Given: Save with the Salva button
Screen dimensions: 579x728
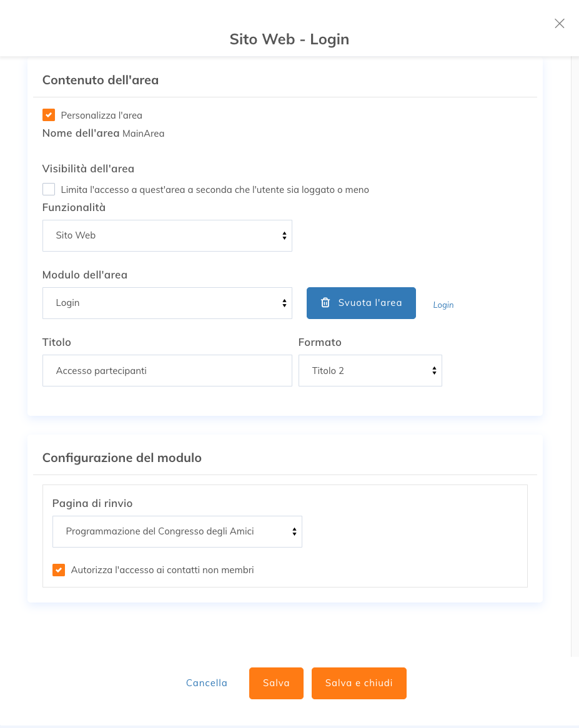Looking at the screenshot, I should pos(276,684).
